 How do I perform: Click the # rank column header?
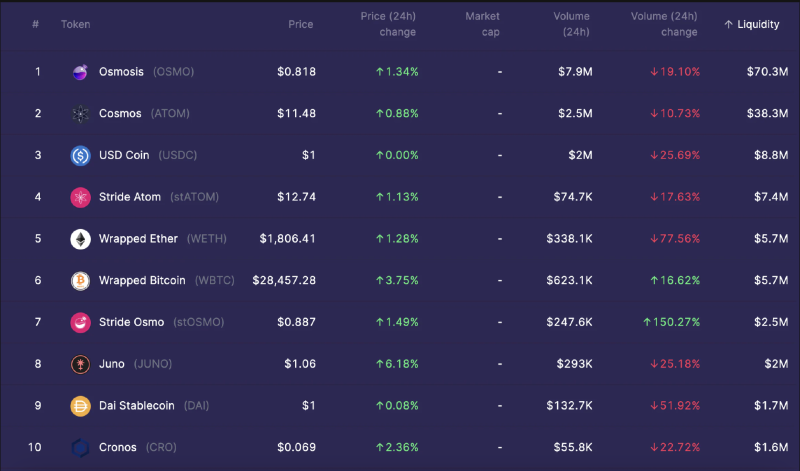tap(36, 25)
